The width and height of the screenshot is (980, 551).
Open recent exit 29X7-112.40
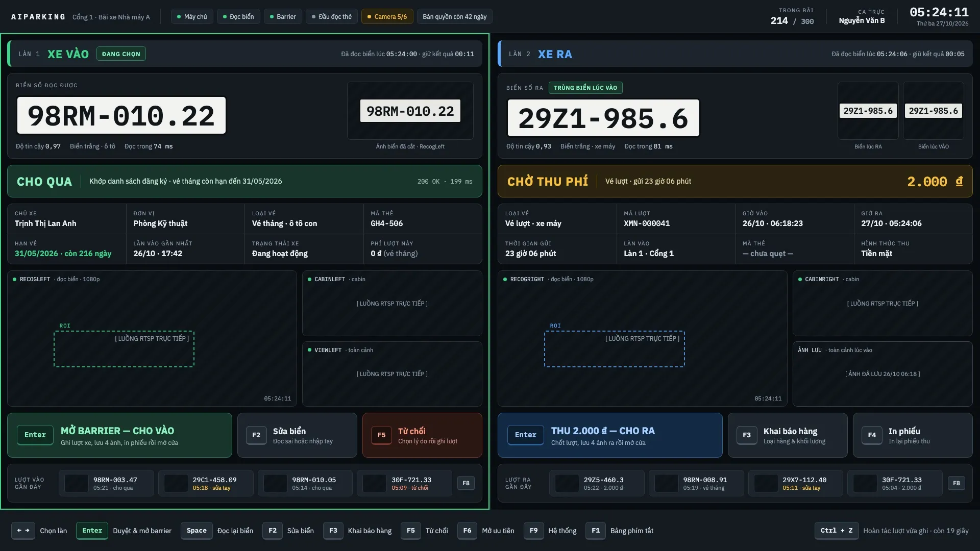coord(795,483)
